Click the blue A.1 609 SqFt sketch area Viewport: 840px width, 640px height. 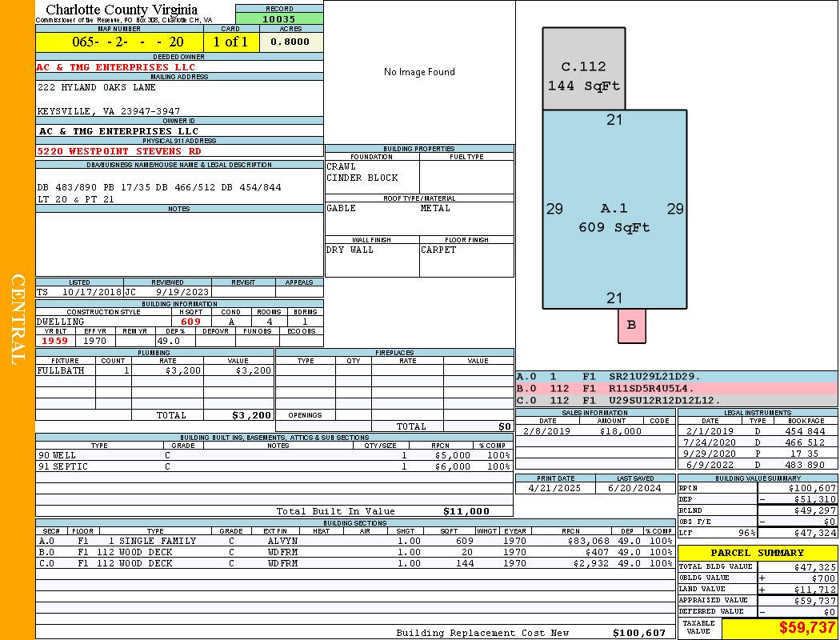click(x=614, y=217)
